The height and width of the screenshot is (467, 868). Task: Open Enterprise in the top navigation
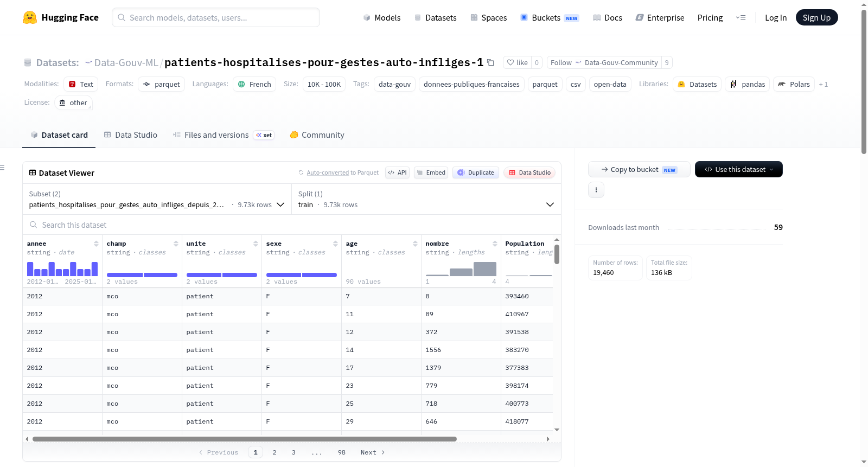click(x=660, y=18)
